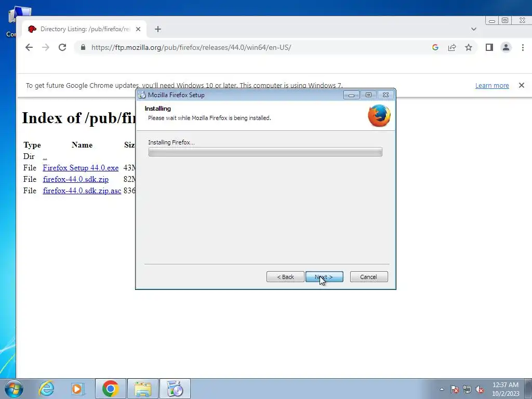Screen dimensions: 532x399
Task: Open Windows Explorer from taskbar
Action: pos(143,389)
